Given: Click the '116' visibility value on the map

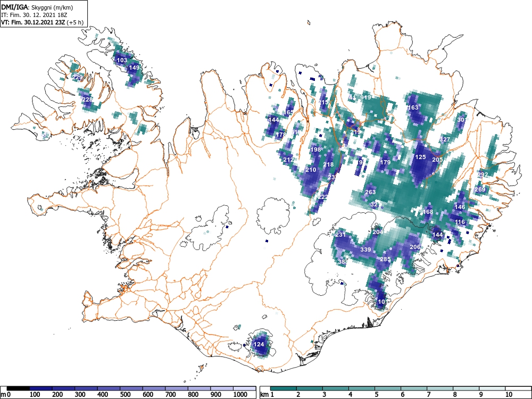Looking at the screenshot, I should 460,222.
